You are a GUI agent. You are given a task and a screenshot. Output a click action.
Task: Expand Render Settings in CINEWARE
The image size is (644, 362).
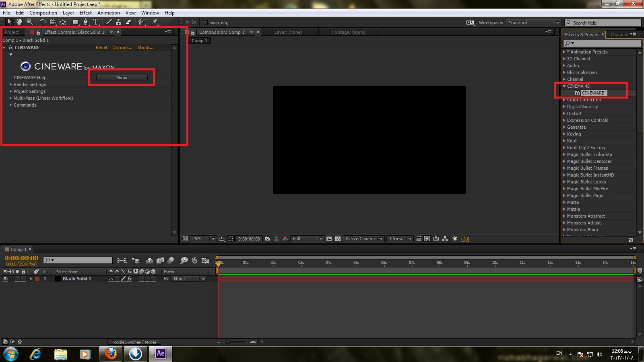11,84
